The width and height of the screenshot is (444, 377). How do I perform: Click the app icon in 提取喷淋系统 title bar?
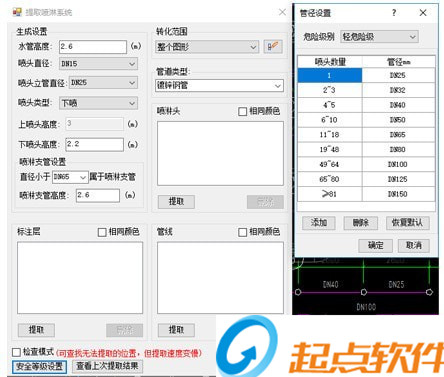click(x=17, y=12)
